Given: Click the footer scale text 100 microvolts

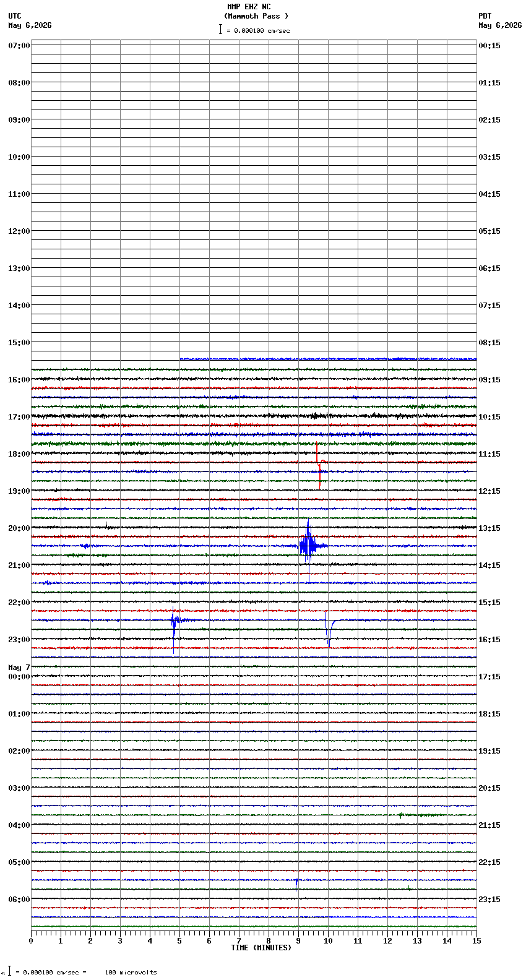Looking at the screenshot, I should 131,973.
